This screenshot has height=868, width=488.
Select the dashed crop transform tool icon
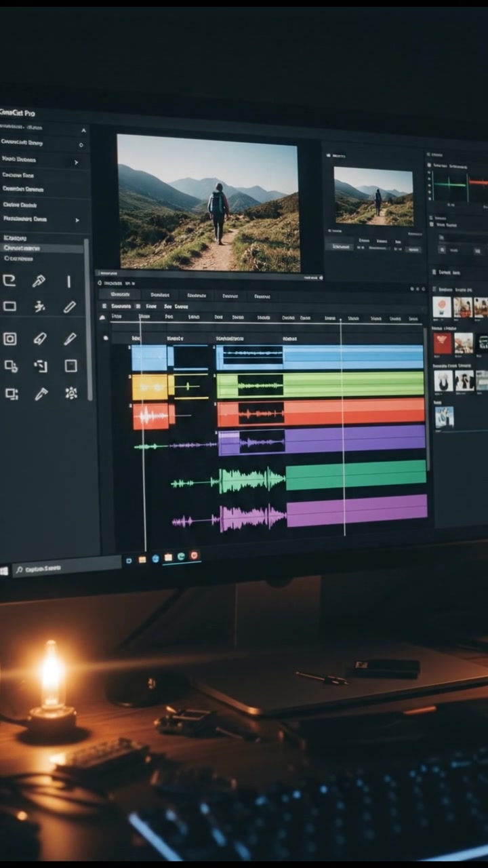41,366
